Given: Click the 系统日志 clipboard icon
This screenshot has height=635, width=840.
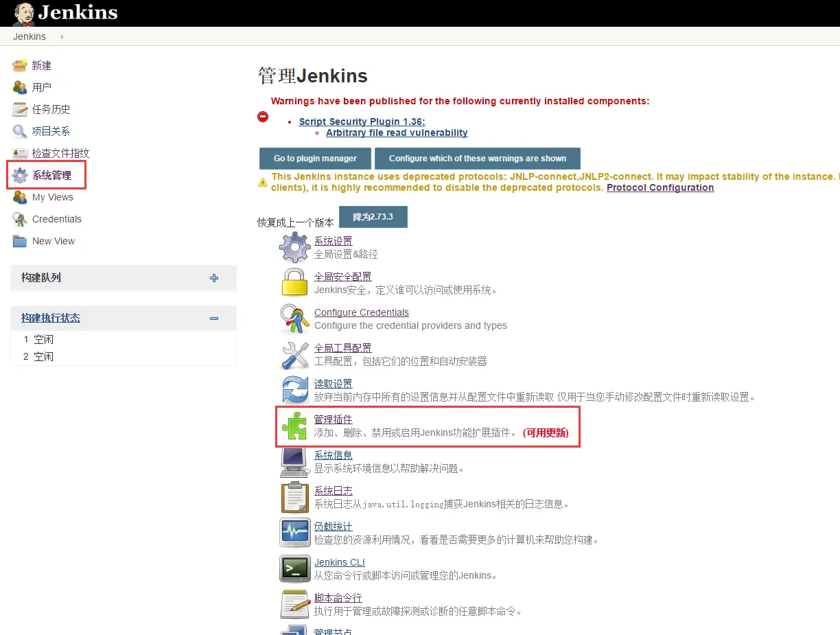Looking at the screenshot, I should pyautogui.click(x=295, y=497).
